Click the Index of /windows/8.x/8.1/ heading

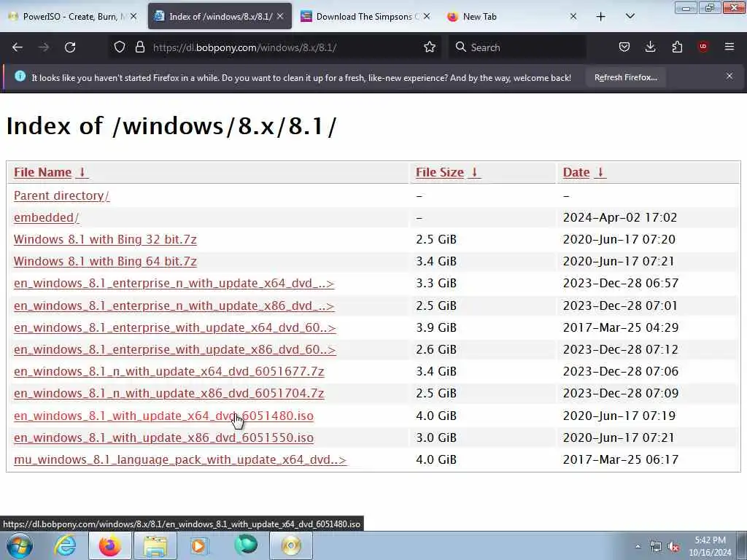171,126
